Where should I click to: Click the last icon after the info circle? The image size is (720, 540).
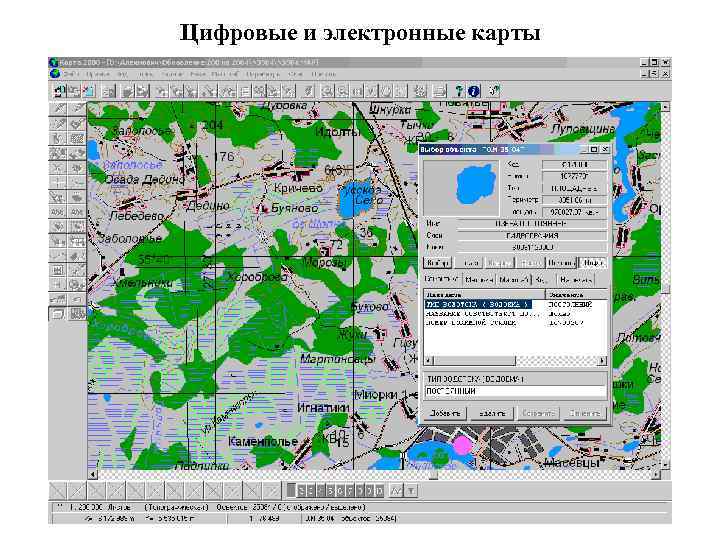pyautogui.click(x=495, y=90)
